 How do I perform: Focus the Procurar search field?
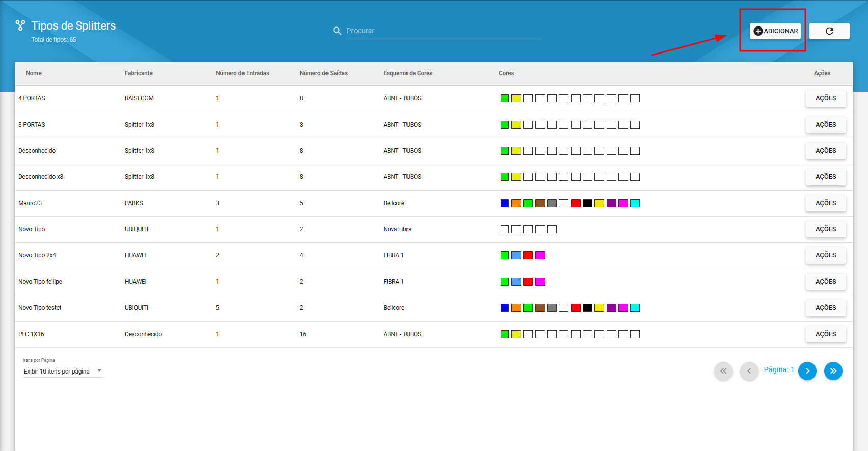pyautogui.click(x=443, y=31)
